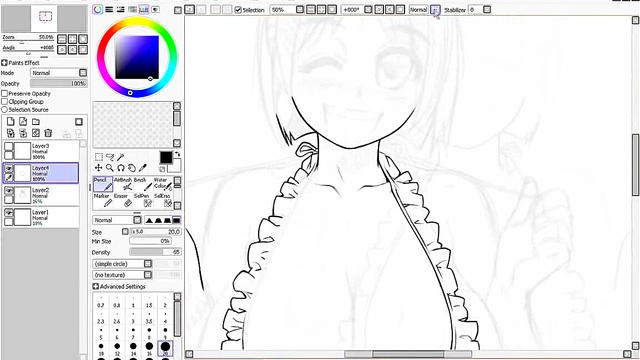The height and width of the screenshot is (360, 640).
Task: Select the lasso selection tool
Action: [110, 157]
